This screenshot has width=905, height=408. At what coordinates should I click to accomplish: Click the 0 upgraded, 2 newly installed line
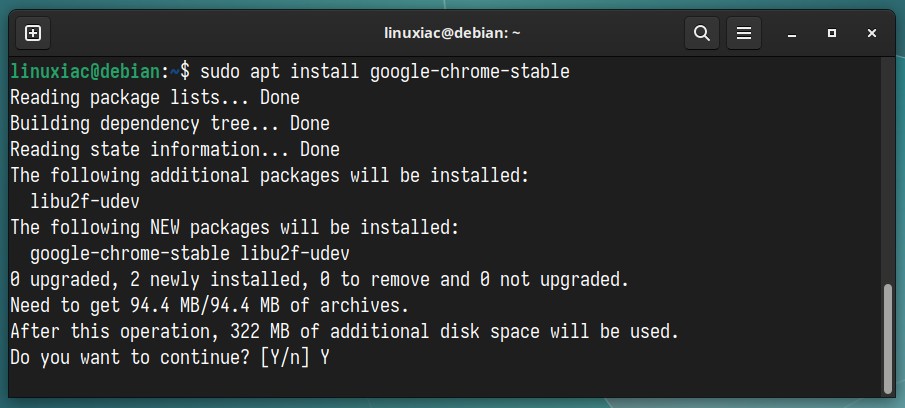coord(319,279)
